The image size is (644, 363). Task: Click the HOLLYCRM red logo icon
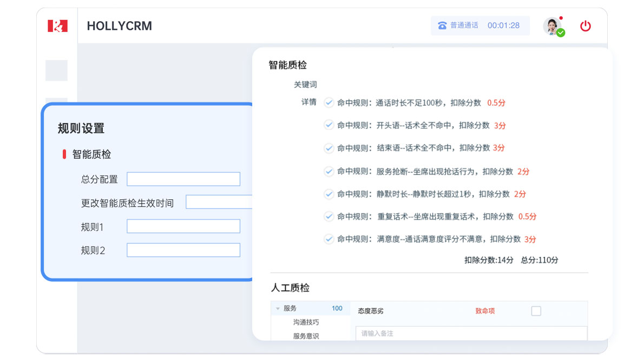[x=57, y=25]
